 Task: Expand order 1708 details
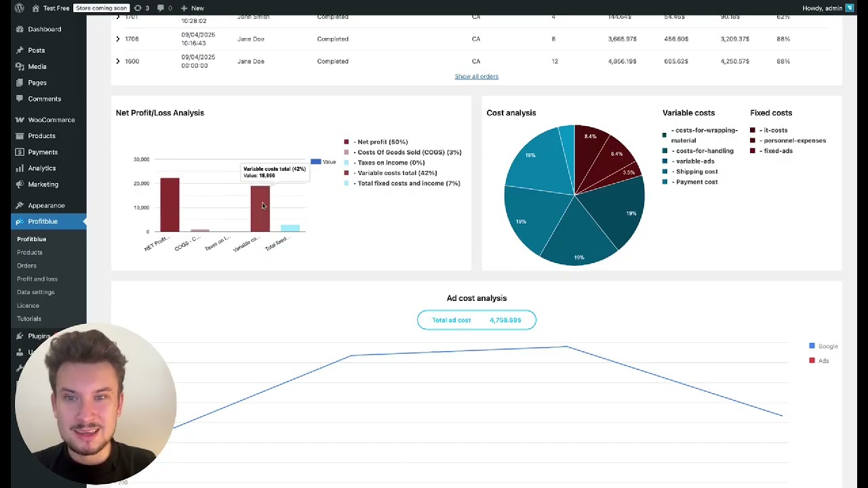(118, 39)
